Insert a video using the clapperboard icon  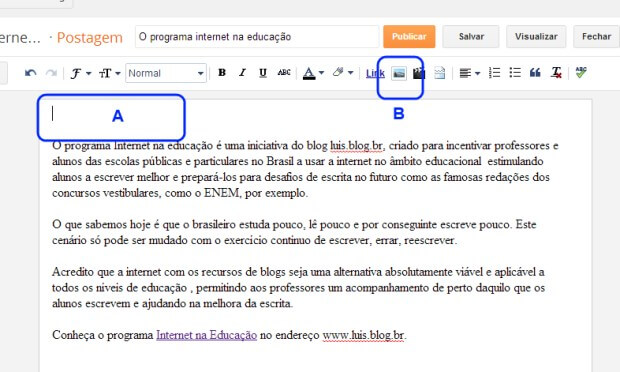click(419, 73)
